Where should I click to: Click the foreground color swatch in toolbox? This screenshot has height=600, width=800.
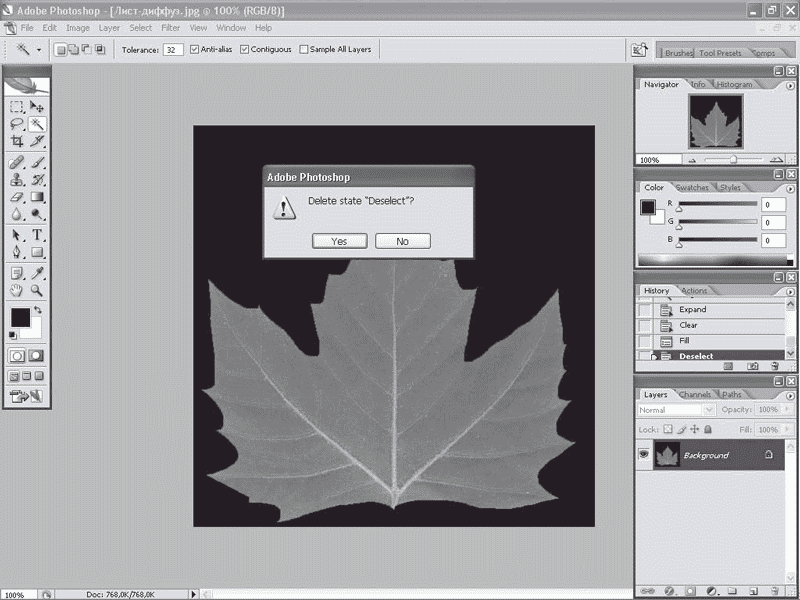19,317
